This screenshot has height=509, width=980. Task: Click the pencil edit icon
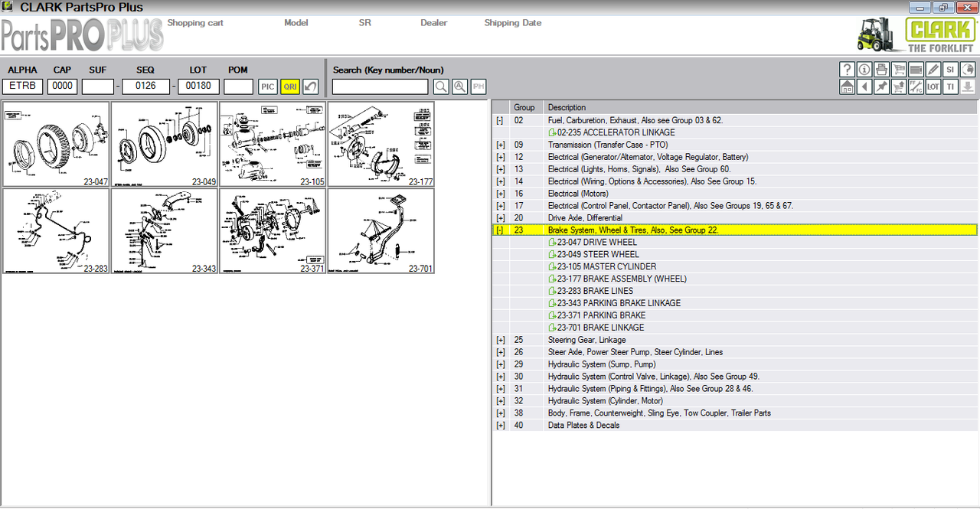coord(933,70)
